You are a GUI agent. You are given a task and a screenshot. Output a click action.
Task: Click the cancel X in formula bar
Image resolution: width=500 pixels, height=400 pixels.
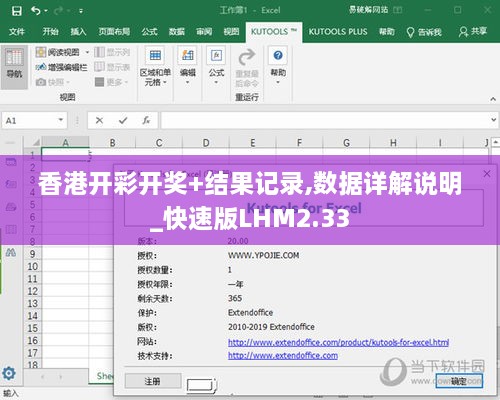(99, 120)
